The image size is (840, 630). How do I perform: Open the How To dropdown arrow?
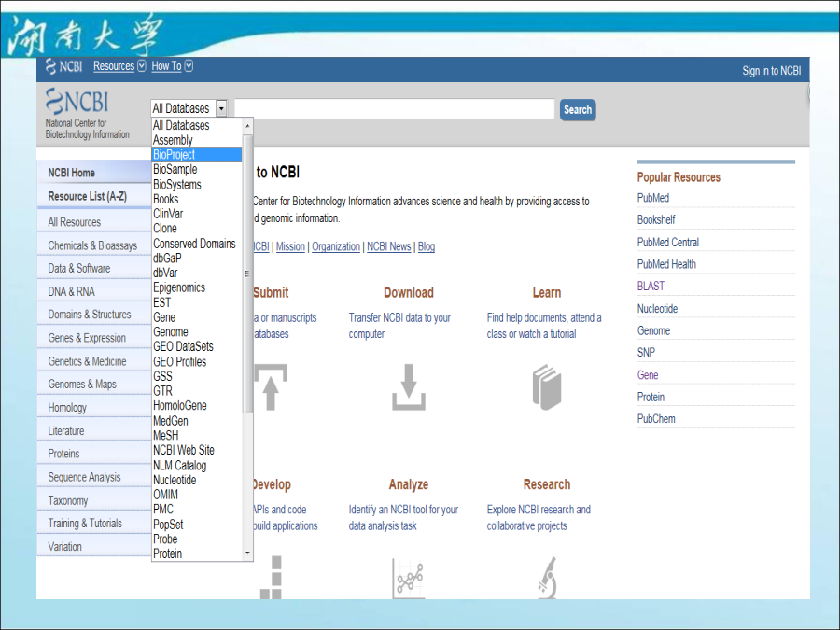tap(189, 66)
